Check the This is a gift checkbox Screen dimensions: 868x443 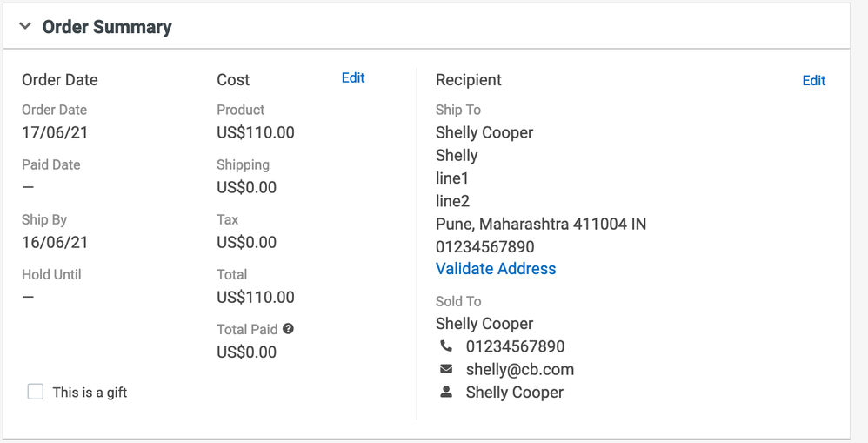click(35, 392)
